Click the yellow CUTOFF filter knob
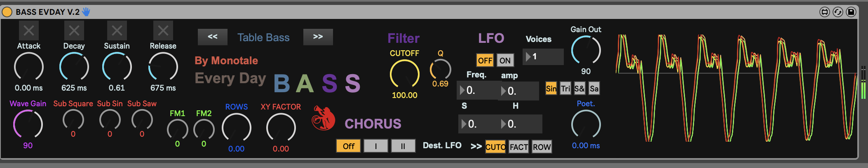868x168 pixels. pyautogui.click(x=404, y=74)
